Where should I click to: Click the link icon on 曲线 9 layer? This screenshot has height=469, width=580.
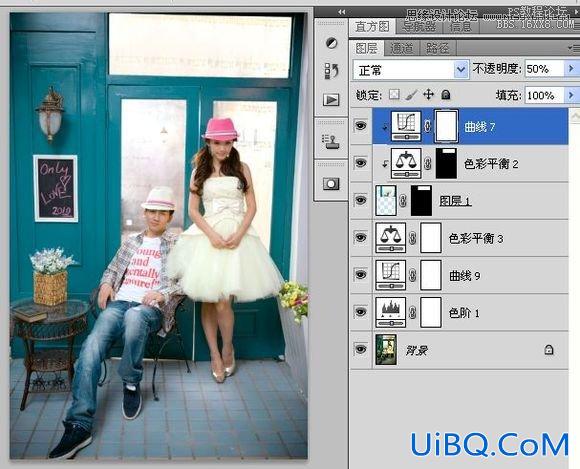tap(413, 275)
